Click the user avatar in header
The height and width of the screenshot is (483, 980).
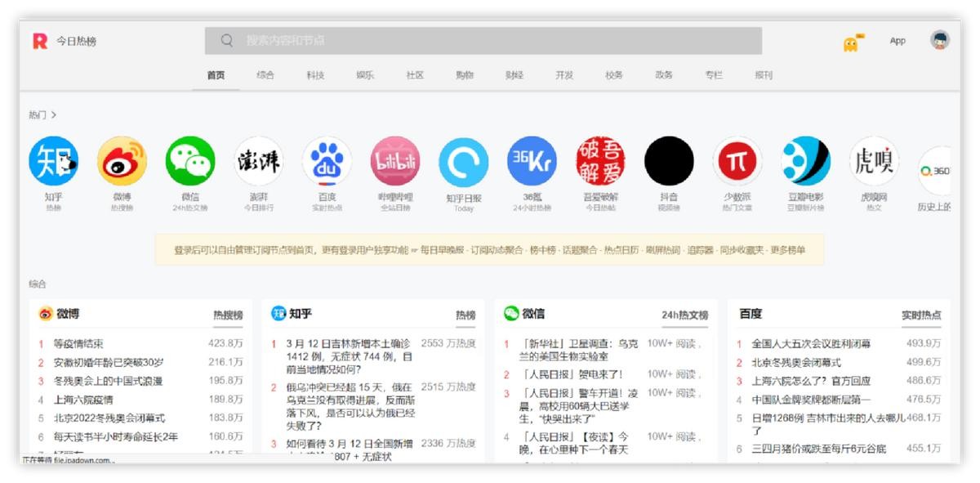tap(940, 40)
